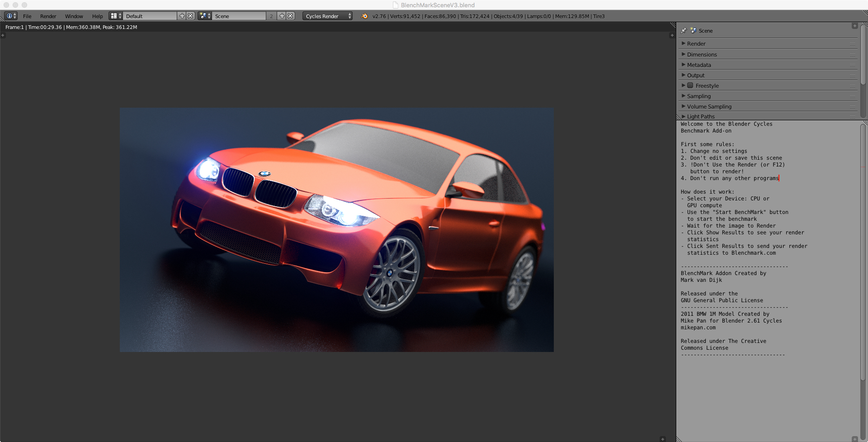Click the plus icon at top-right of properties panel

[x=854, y=26]
